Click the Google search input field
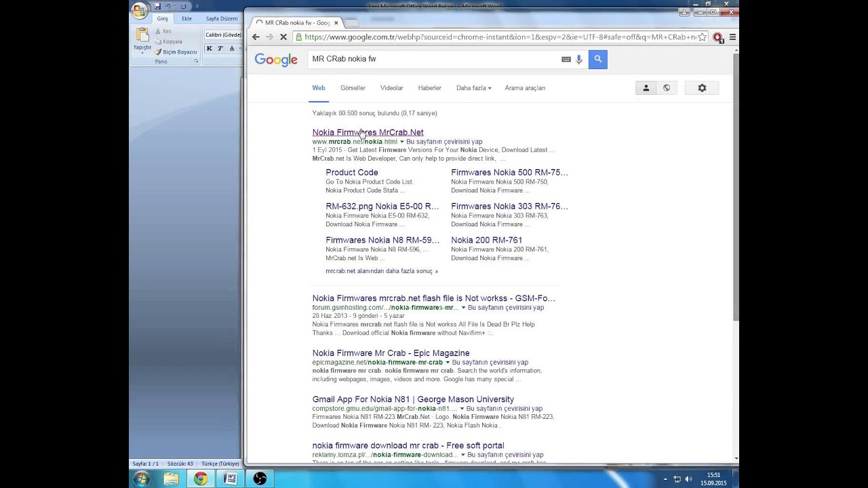Image resolution: width=868 pixels, height=488 pixels. (434, 59)
